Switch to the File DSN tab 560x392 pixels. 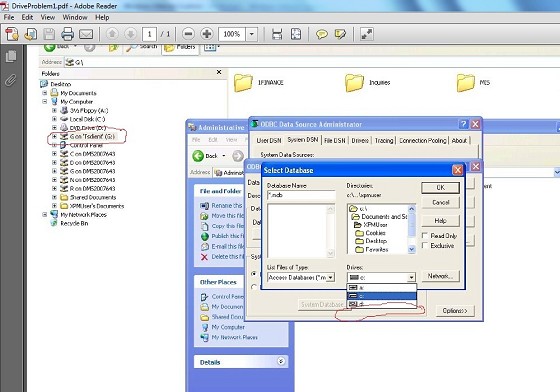[335, 141]
